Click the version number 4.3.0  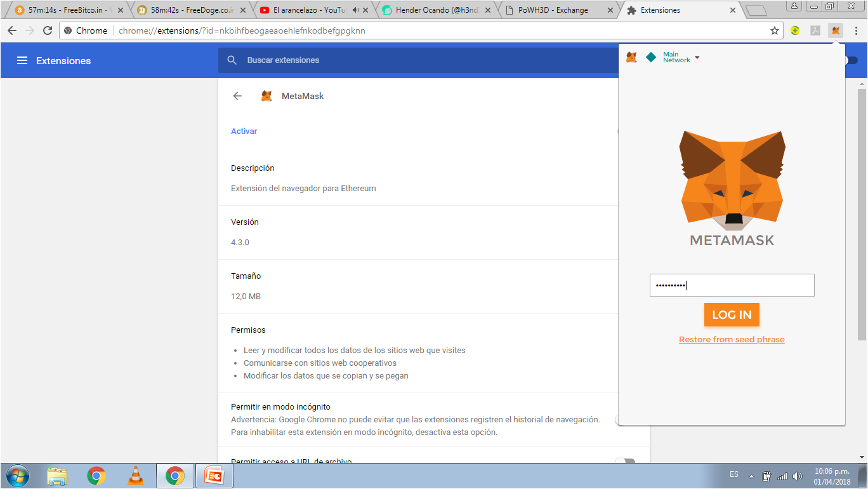click(x=240, y=243)
